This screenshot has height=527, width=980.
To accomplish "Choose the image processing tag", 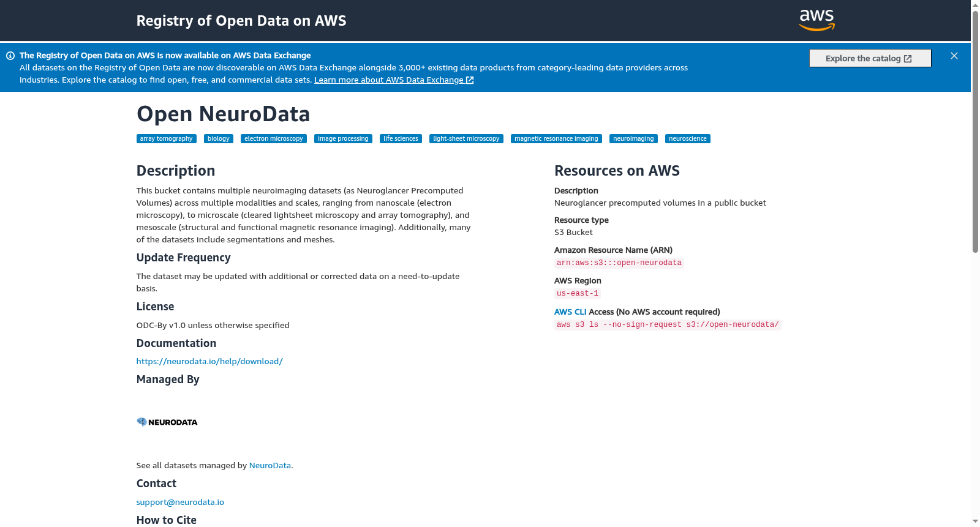I will pos(343,138).
